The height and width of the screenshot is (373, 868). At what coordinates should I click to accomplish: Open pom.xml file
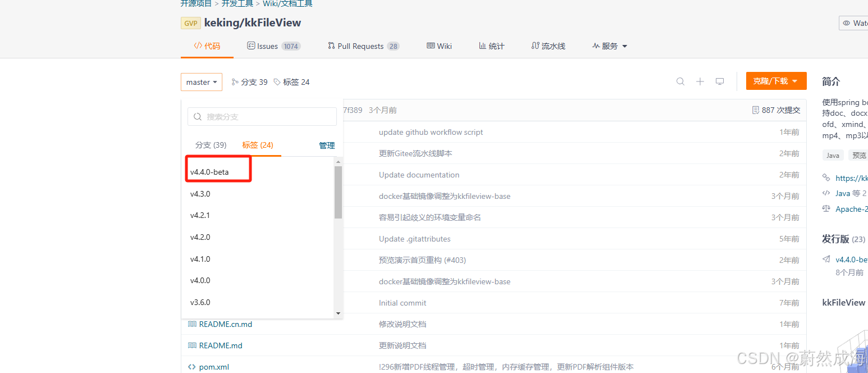(214, 367)
